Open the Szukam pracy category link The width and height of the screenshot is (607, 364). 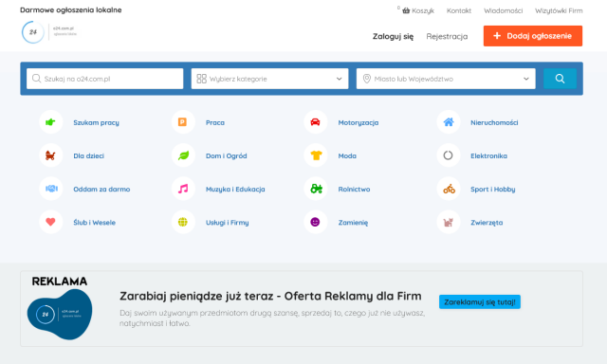coord(97,122)
